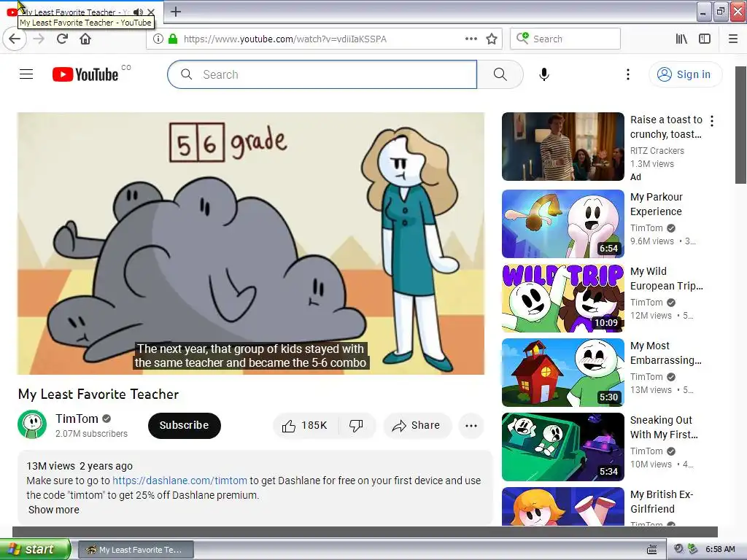747x560 pixels.
Task: Click My Wild European Trip title
Action: [666, 279]
